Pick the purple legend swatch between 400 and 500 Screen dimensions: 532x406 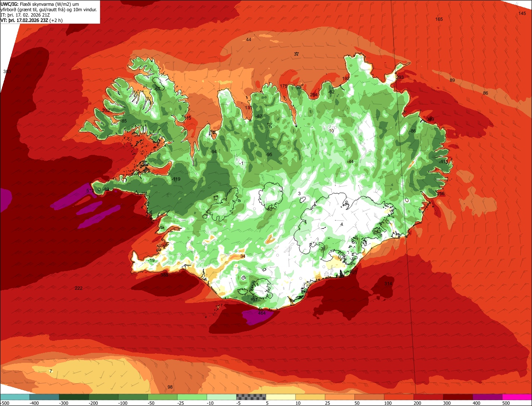click(x=488, y=397)
